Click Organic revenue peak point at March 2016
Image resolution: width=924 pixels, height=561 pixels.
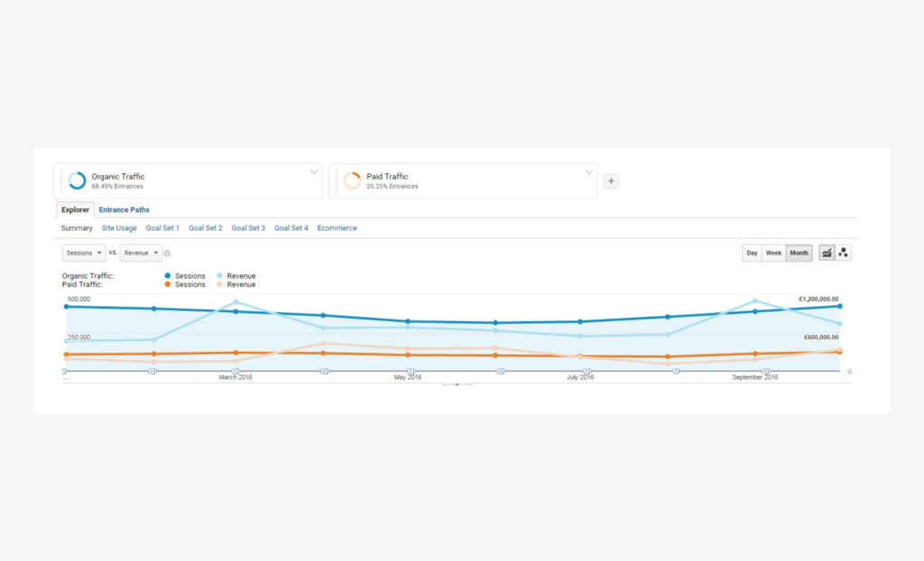[236, 302]
